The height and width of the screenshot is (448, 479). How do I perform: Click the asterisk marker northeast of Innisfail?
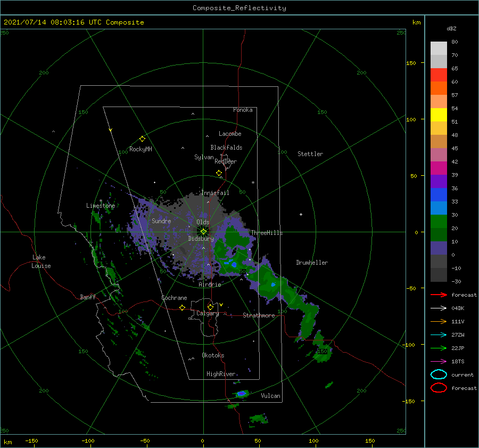(253, 183)
